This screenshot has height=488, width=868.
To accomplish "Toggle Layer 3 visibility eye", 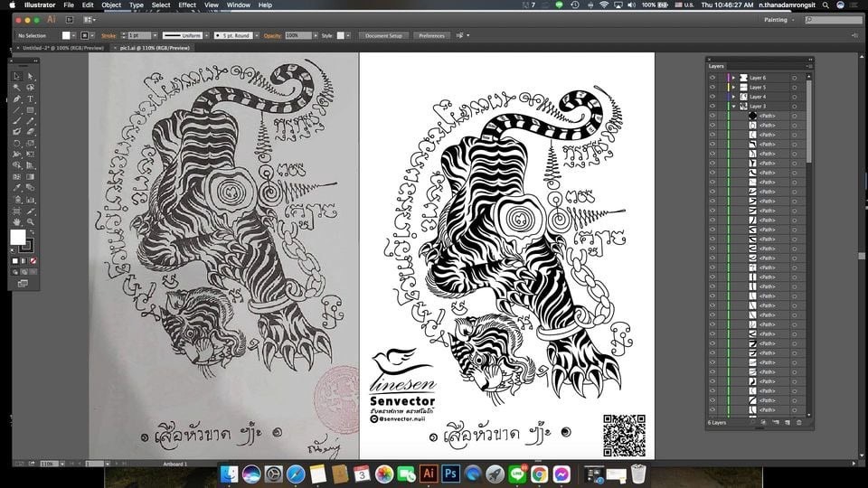I will click(x=712, y=106).
